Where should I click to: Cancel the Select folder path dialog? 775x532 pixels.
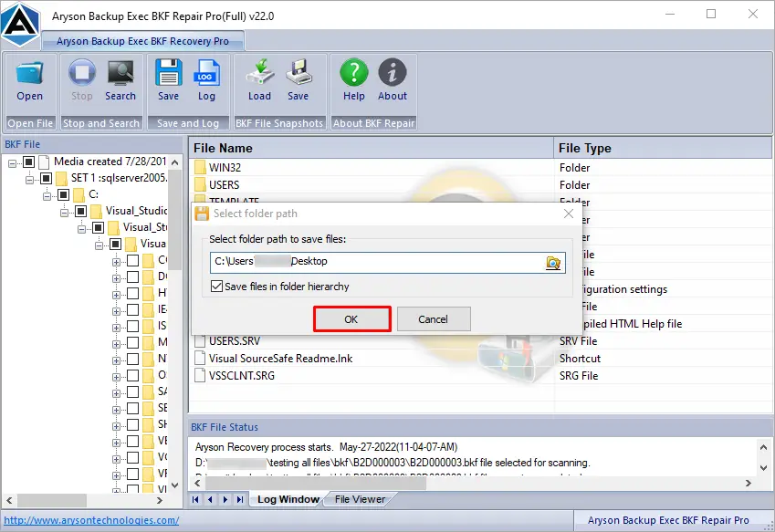[x=434, y=319]
